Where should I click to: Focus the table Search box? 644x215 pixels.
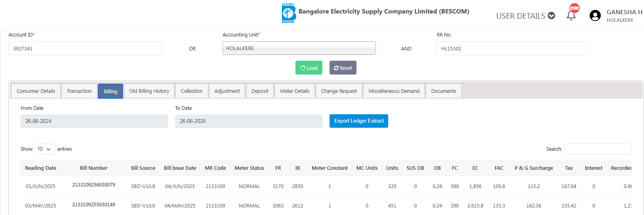point(598,149)
